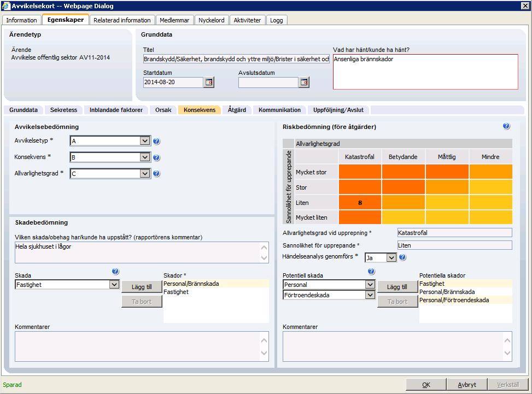Select Fastighet in Potentiella skador list

tap(465, 284)
